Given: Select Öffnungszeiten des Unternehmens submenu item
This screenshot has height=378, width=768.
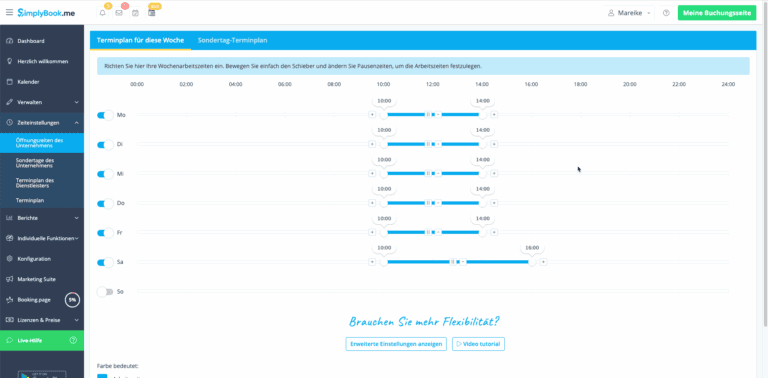Looking at the screenshot, I should (42, 143).
